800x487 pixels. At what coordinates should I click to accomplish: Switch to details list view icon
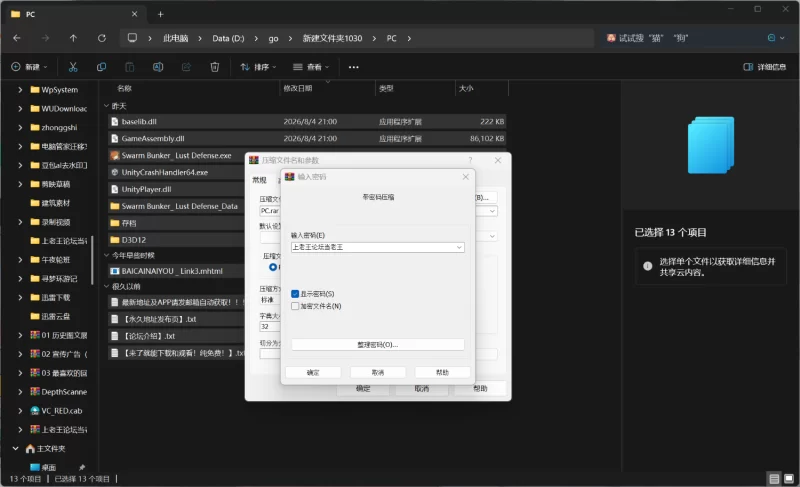[774, 478]
